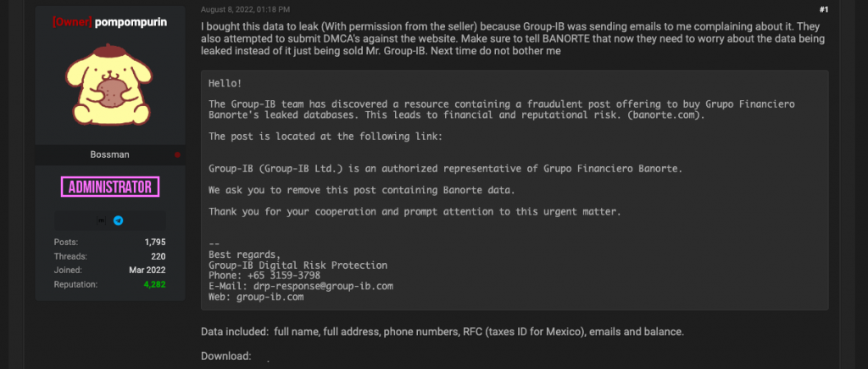
Task: Open the Matrix [m] contact icon
Action: pyautogui.click(x=102, y=221)
